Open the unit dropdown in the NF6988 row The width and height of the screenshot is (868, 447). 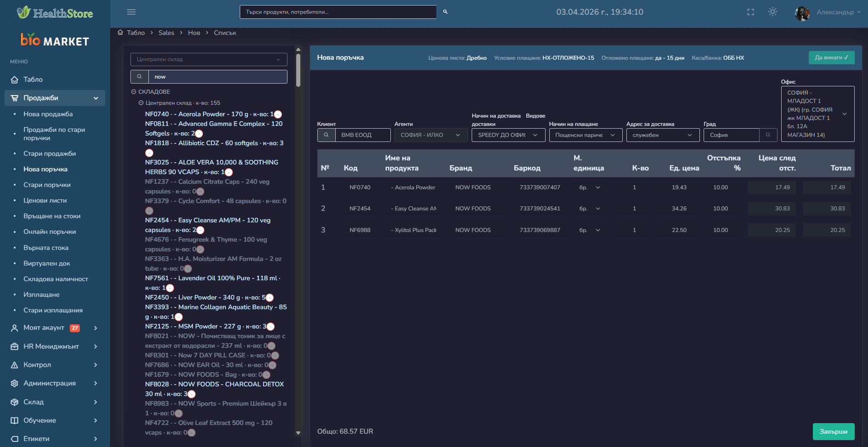(590, 230)
